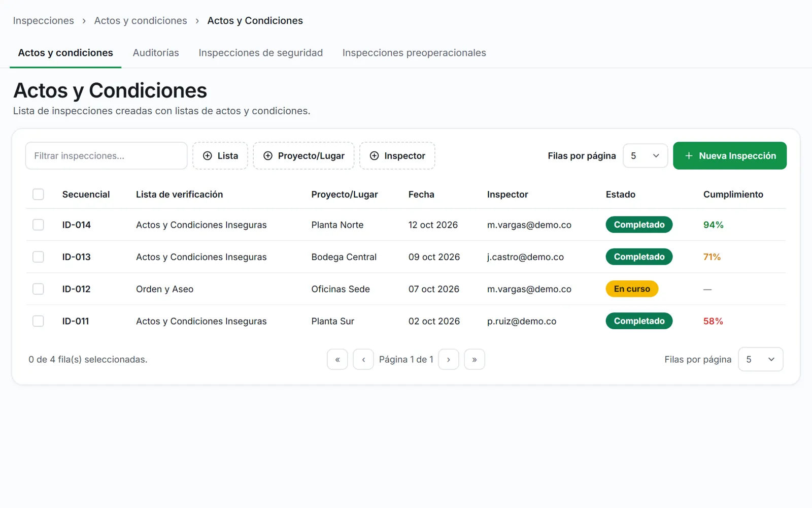The image size is (812, 508).
Task: Click the Completado badge for ID-014
Action: (639, 225)
